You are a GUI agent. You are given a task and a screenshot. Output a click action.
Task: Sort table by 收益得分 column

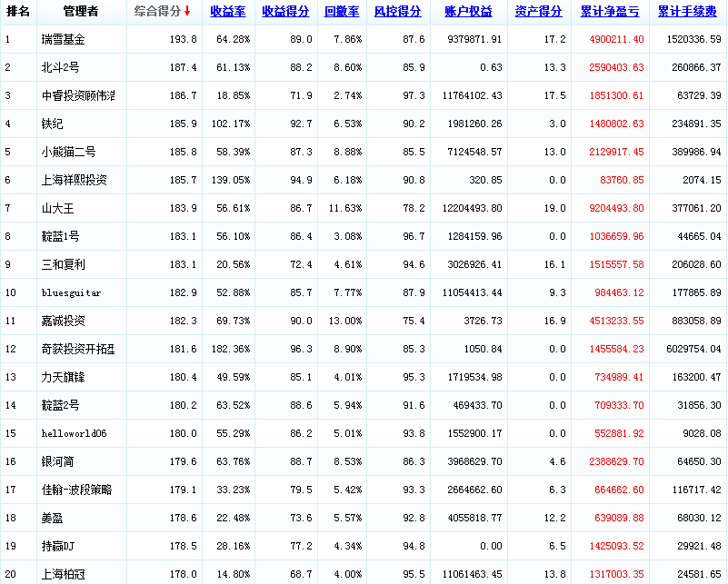285,11
